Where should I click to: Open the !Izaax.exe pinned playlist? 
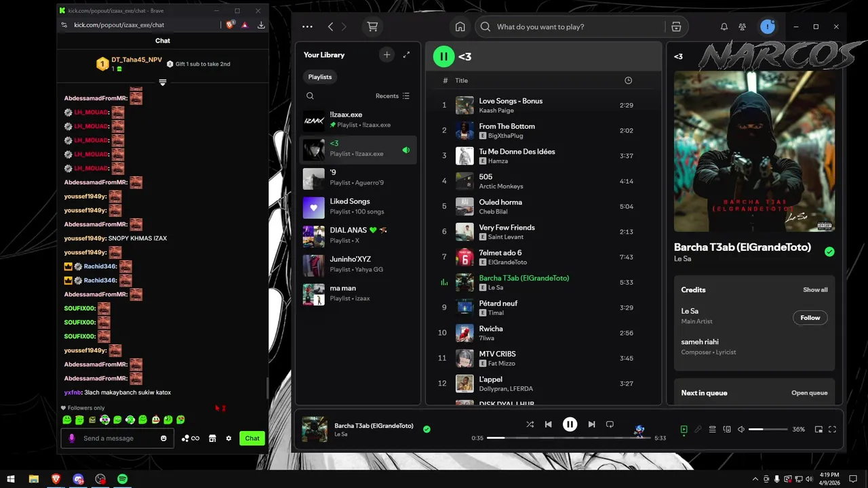pyautogui.click(x=358, y=119)
